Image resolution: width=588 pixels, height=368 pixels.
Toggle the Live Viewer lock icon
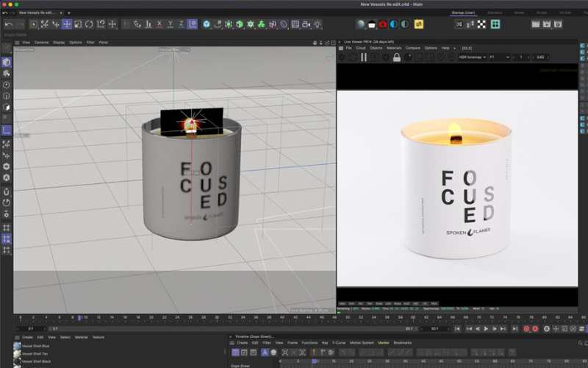tap(396, 57)
